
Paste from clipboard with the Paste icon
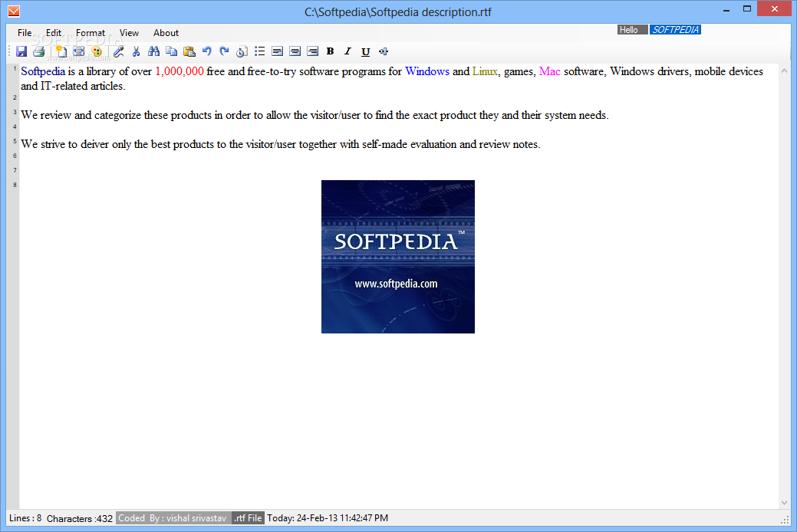[x=189, y=51]
